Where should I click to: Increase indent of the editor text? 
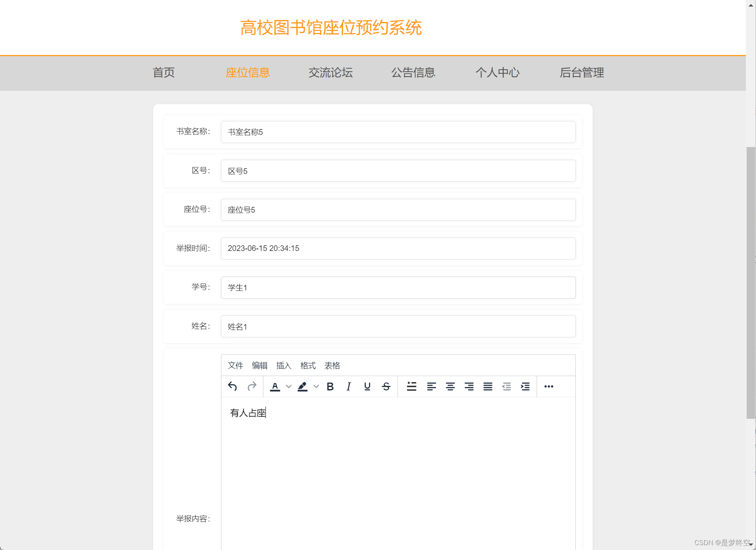(525, 386)
